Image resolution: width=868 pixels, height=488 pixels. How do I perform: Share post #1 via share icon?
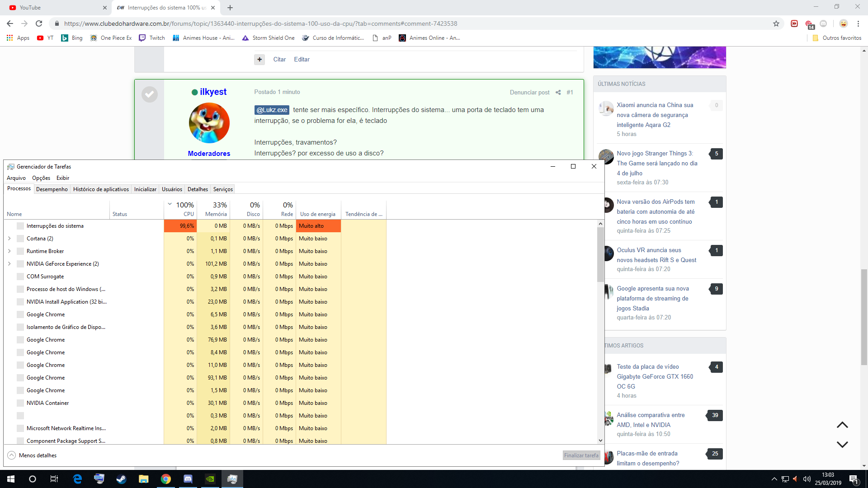pyautogui.click(x=558, y=92)
